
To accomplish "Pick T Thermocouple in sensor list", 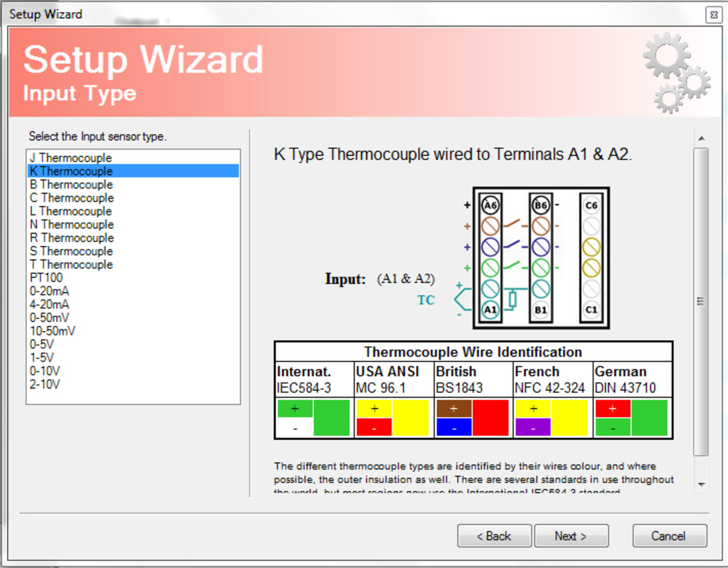I will (71, 265).
